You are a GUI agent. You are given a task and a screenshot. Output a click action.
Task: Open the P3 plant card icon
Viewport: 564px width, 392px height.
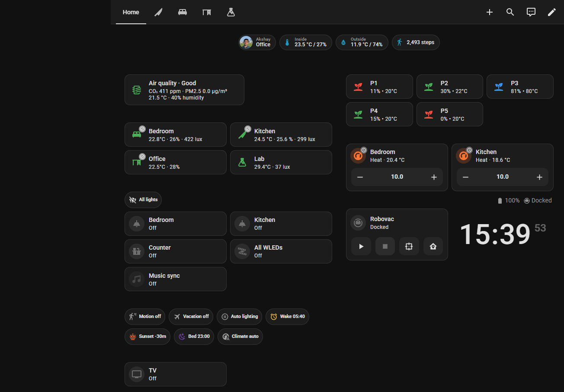(x=499, y=87)
